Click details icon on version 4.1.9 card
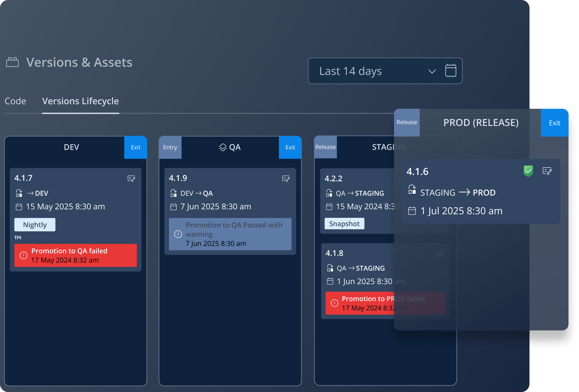This screenshot has height=392, width=579. (286, 179)
